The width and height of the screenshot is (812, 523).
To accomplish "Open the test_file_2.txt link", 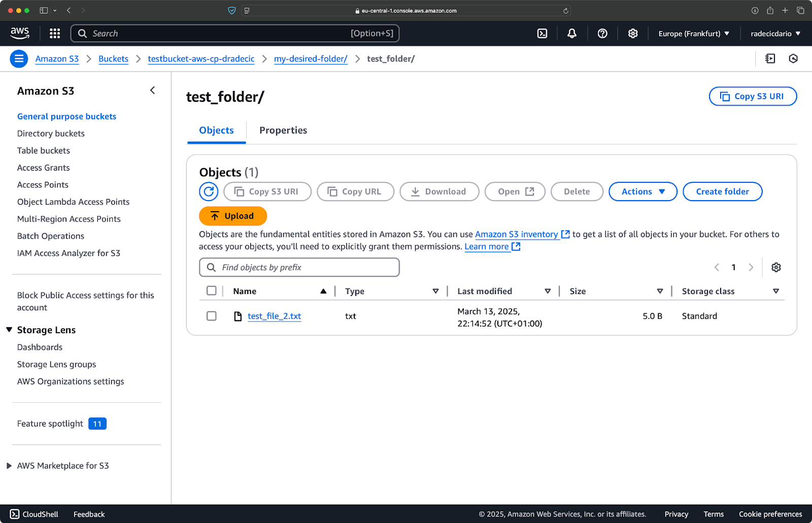I will (x=275, y=316).
